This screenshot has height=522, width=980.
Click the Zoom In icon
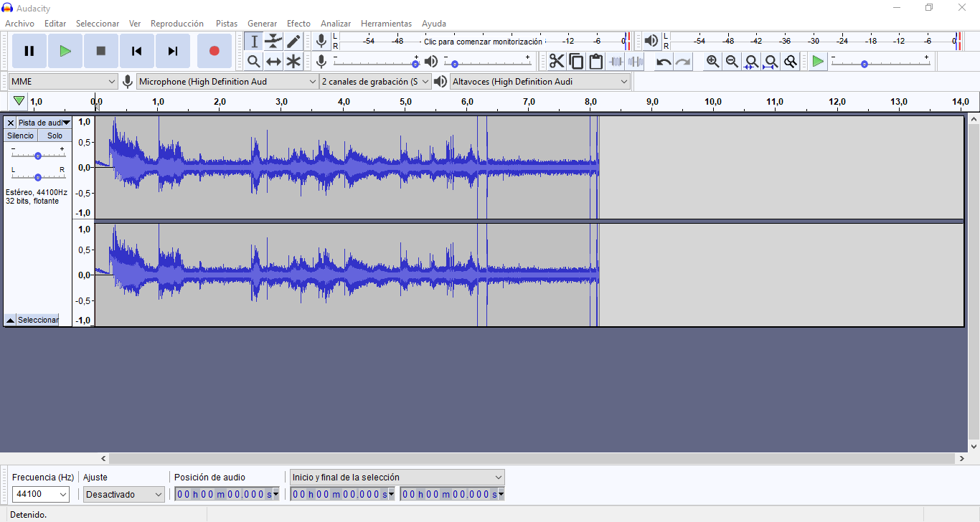coord(712,62)
